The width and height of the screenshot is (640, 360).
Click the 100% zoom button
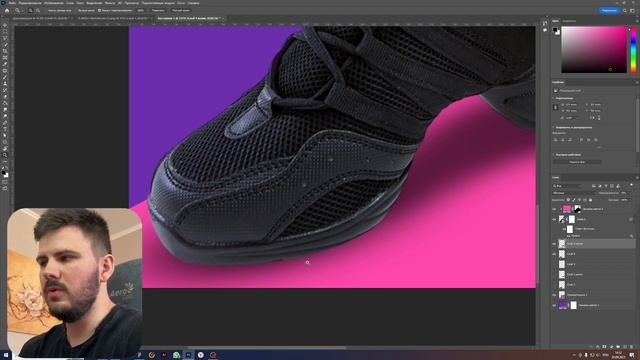[141, 10]
